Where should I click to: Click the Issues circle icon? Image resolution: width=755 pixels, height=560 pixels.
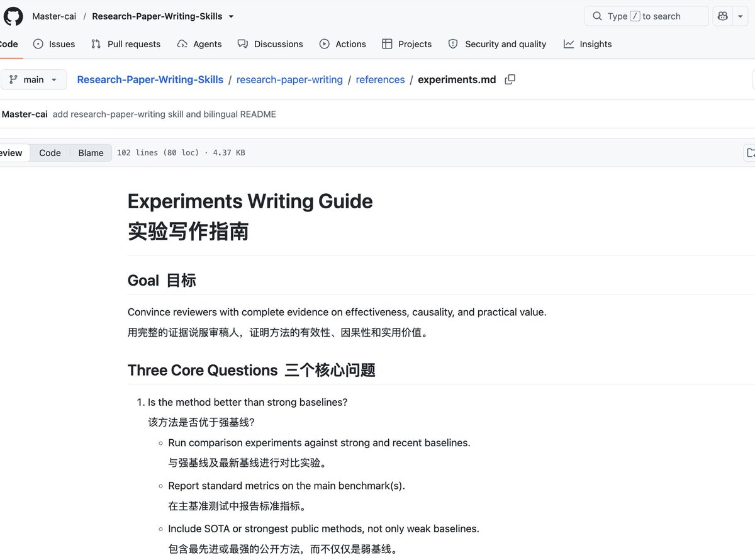pyautogui.click(x=38, y=44)
